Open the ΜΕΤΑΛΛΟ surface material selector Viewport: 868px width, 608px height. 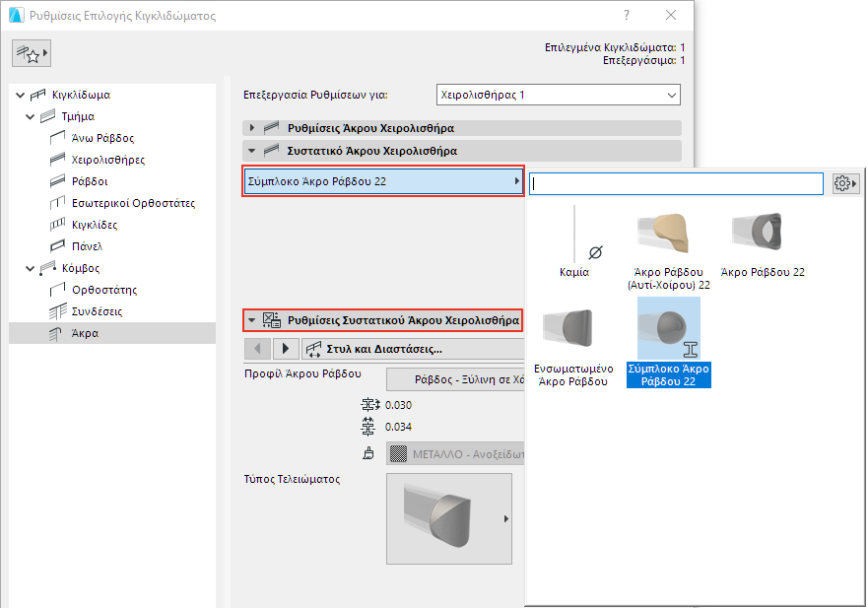click(x=455, y=454)
